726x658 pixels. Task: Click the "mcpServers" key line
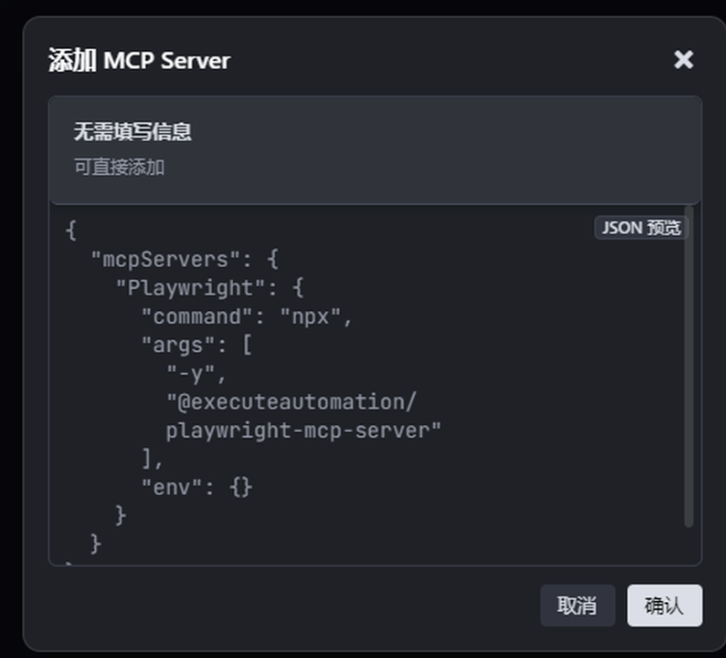click(184, 259)
